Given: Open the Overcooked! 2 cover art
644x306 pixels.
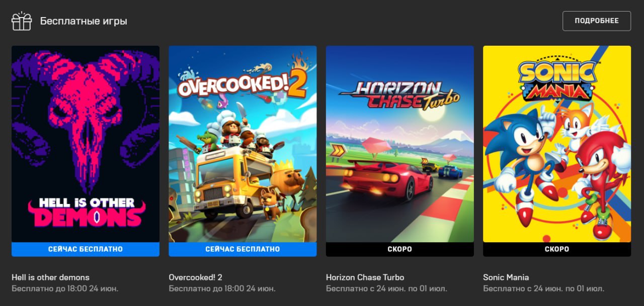Looking at the screenshot, I should pyautogui.click(x=243, y=144).
